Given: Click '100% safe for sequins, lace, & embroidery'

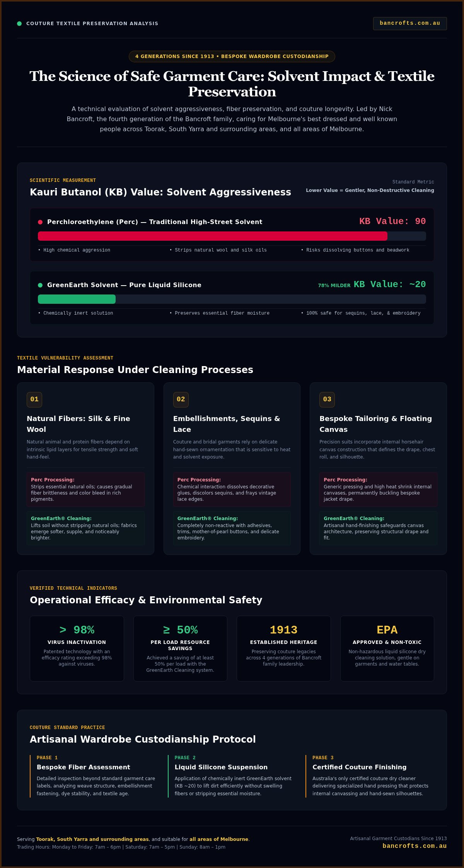Looking at the screenshot, I should click(361, 313).
